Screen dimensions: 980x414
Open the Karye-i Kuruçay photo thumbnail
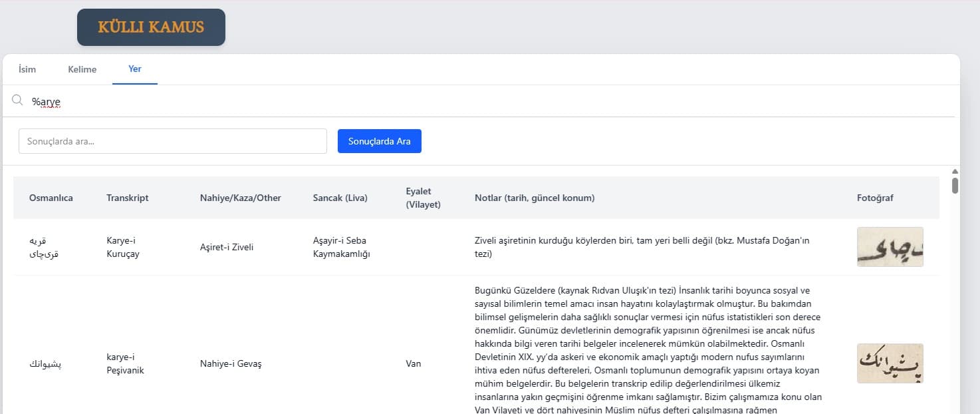coord(890,247)
